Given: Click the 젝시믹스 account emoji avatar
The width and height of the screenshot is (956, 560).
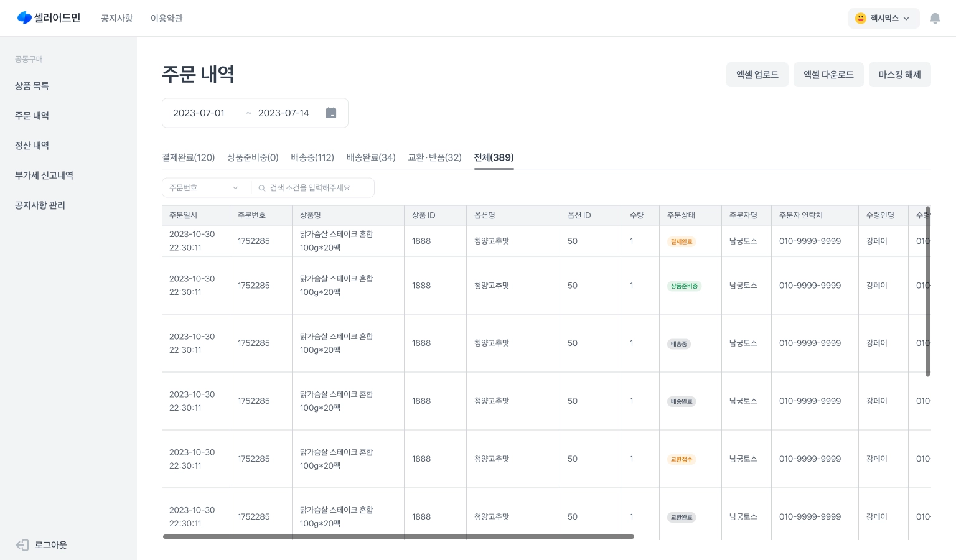Looking at the screenshot, I should (x=861, y=19).
